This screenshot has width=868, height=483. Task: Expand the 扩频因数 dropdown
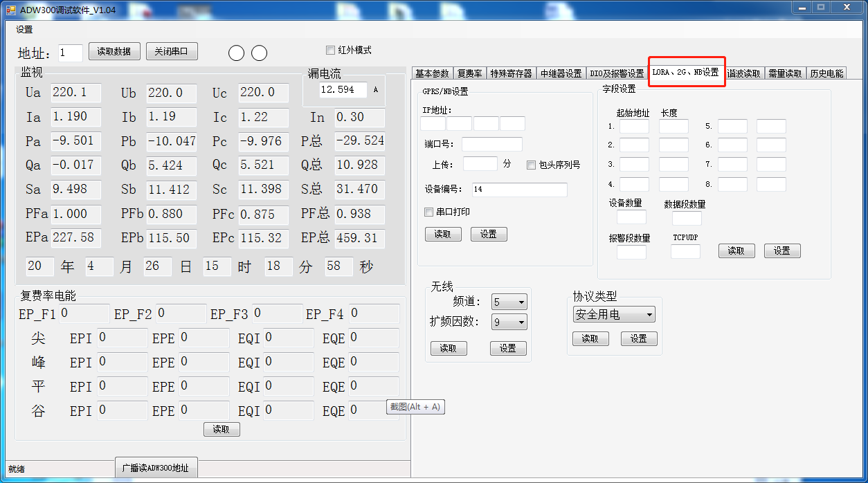pyautogui.click(x=509, y=322)
